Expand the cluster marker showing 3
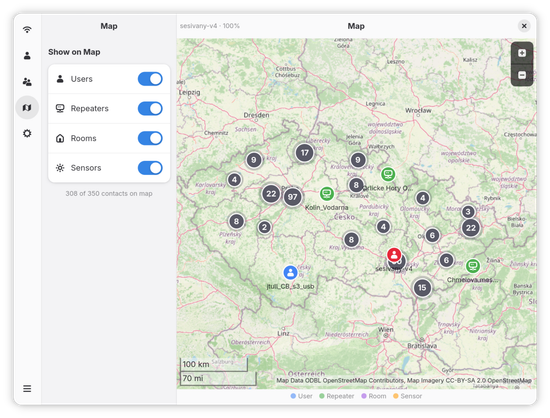The height and width of the screenshot is (418, 550). (x=468, y=211)
